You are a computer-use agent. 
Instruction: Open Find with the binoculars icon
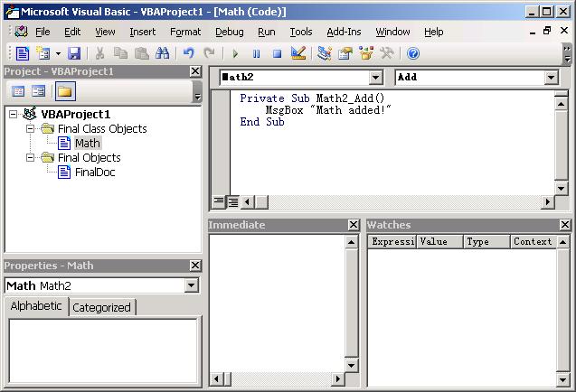click(163, 54)
